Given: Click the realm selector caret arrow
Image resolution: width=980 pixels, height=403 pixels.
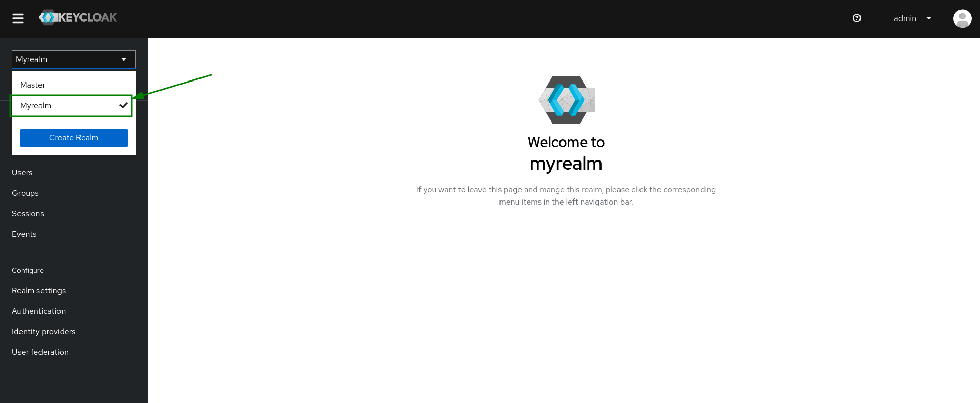Looking at the screenshot, I should coord(124,59).
